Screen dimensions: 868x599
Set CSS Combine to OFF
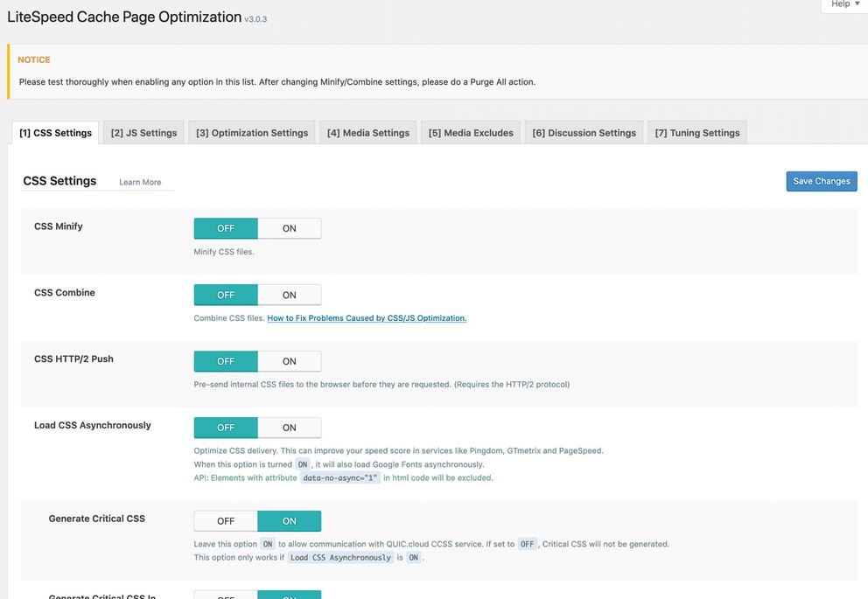coord(226,295)
